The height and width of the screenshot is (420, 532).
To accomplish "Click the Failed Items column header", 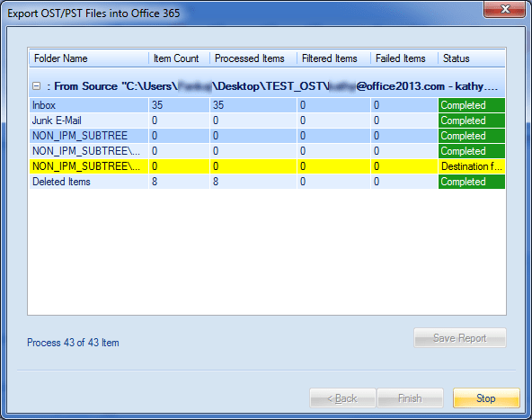I will click(x=404, y=58).
